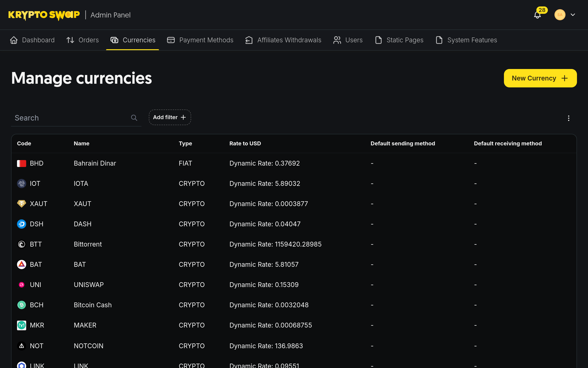The image size is (588, 368).
Task: Select the IOTA name cell
Action: coord(81,184)
